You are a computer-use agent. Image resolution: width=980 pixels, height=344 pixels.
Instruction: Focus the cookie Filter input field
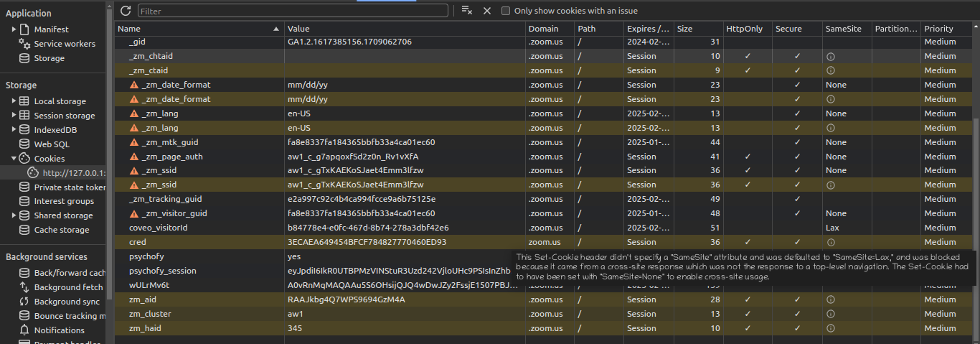pyautogui.click(x=293, y=11)
